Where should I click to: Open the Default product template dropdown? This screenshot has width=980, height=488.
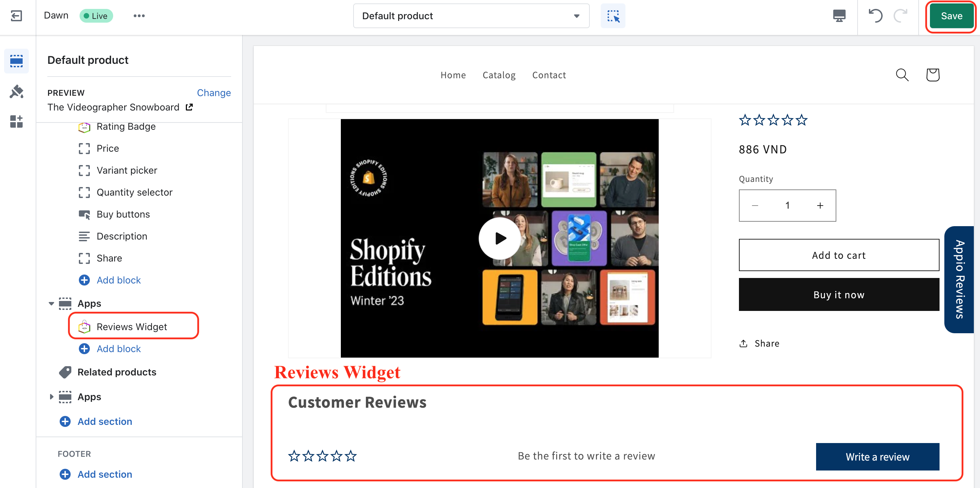click(x=471, y=15)
